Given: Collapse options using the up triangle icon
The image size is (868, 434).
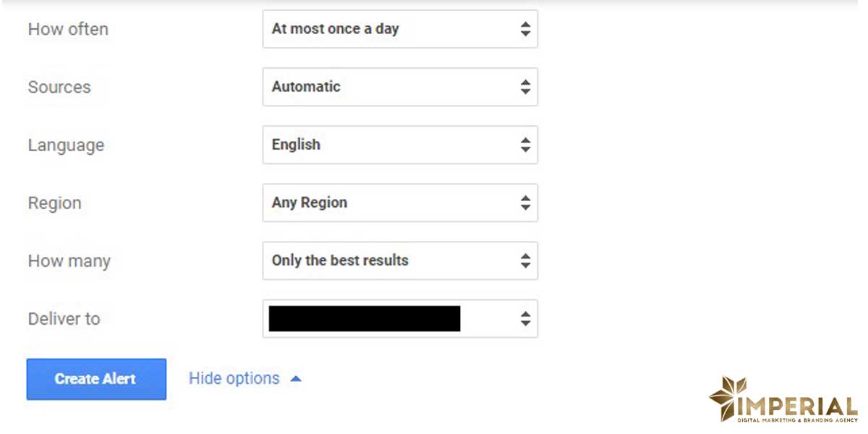Looking at the screenshot, I should point(295,378).
